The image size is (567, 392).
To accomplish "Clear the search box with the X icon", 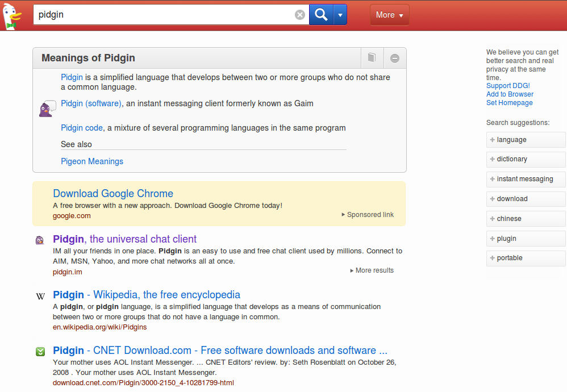I will [x=300, y=15].
